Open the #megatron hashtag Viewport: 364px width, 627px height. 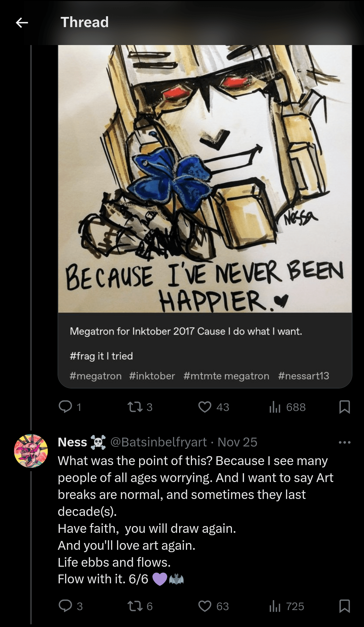click(95, 376)
